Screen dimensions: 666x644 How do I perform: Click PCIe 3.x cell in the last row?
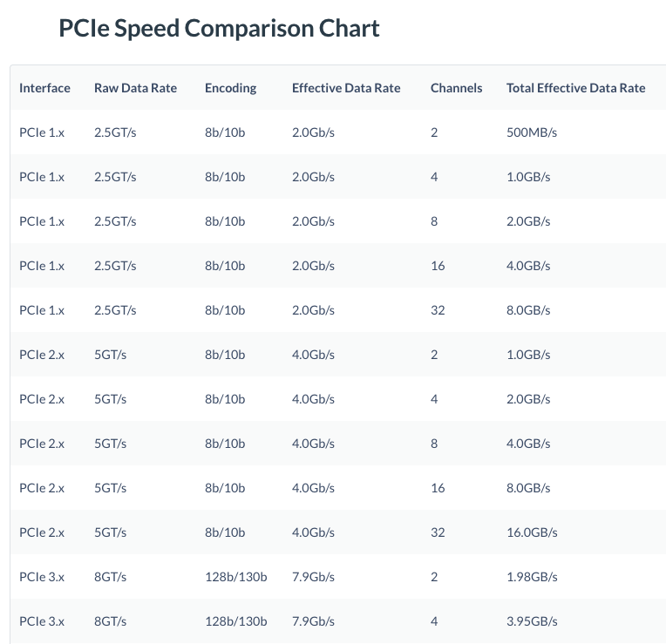[x=42, y=621]
